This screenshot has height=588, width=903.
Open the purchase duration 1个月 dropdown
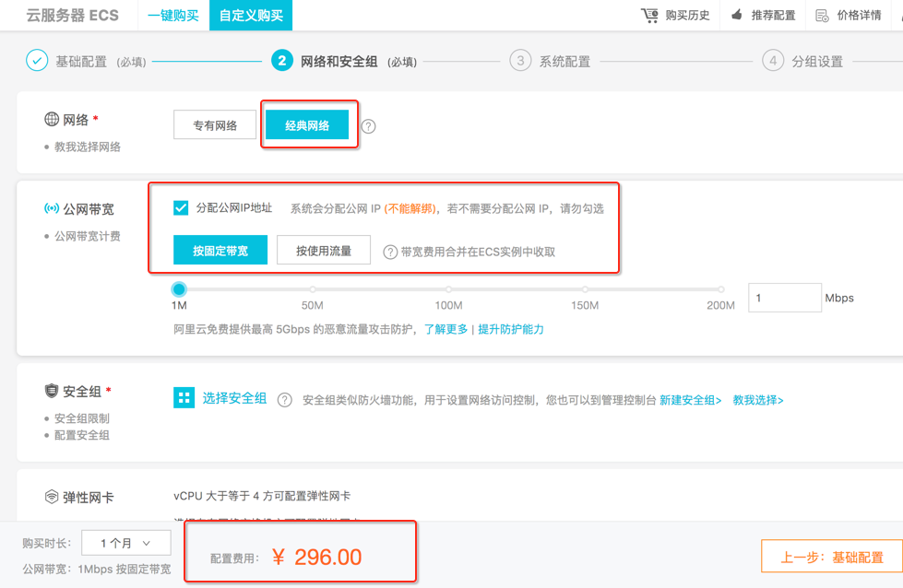click(127, 543)
